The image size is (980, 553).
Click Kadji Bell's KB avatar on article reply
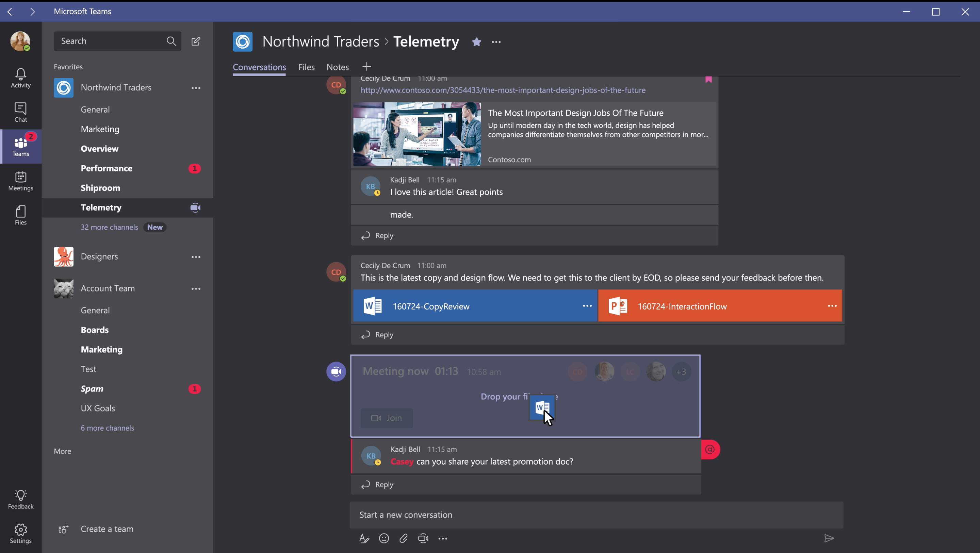[x=371, y=186]
